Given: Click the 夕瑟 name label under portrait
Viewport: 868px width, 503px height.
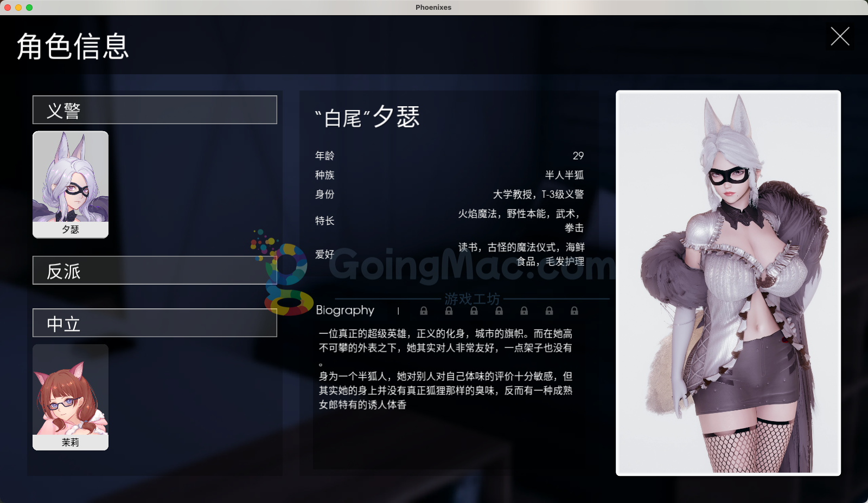Looking at the screenshot, I should (71, 230).
